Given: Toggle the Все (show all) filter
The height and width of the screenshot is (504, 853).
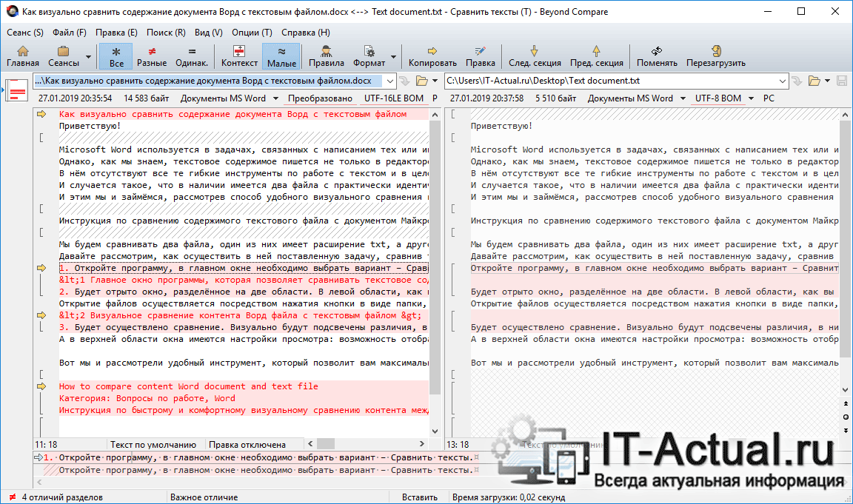Looking at the screenshot, I should 116,56.
